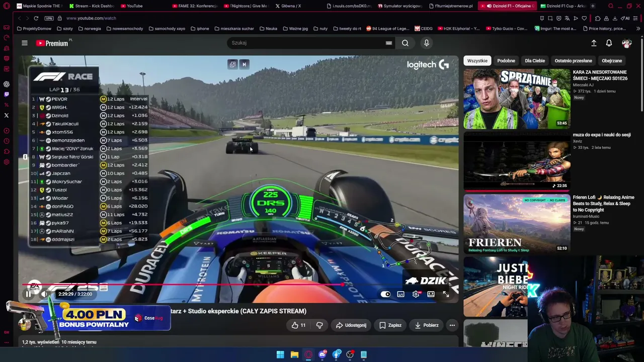Open the ProjektyDomow bookmark folder
The height and width of the screenshot is (362, 644).
point(34,29)
